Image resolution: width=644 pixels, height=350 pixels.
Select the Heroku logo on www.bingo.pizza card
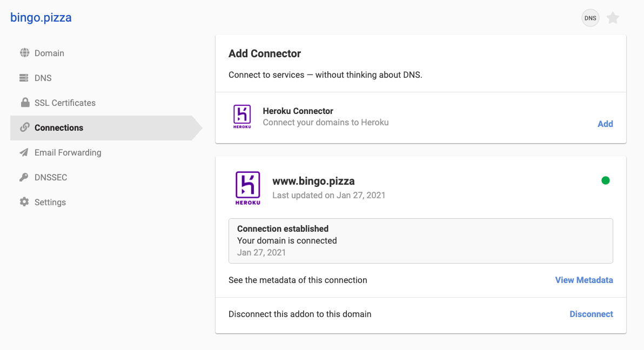(x=247, y=187)
